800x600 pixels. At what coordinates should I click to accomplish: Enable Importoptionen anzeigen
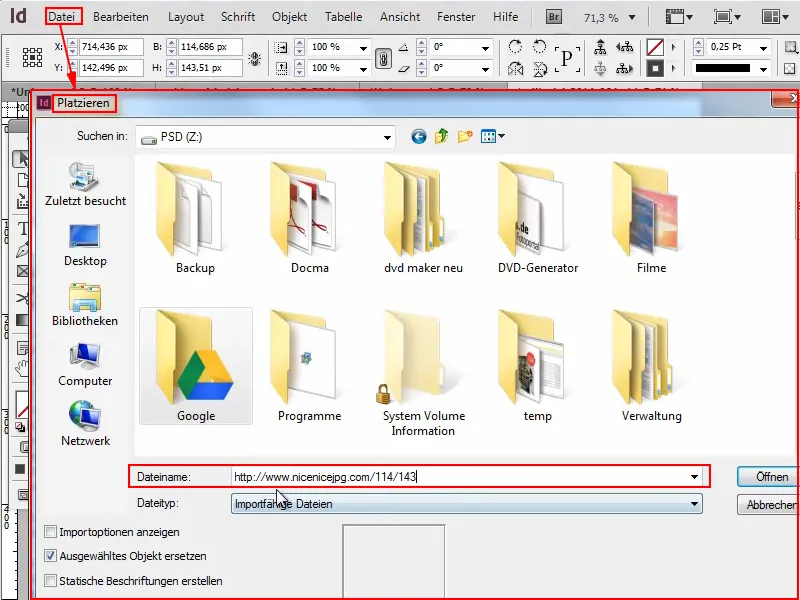tap(51, 534)
